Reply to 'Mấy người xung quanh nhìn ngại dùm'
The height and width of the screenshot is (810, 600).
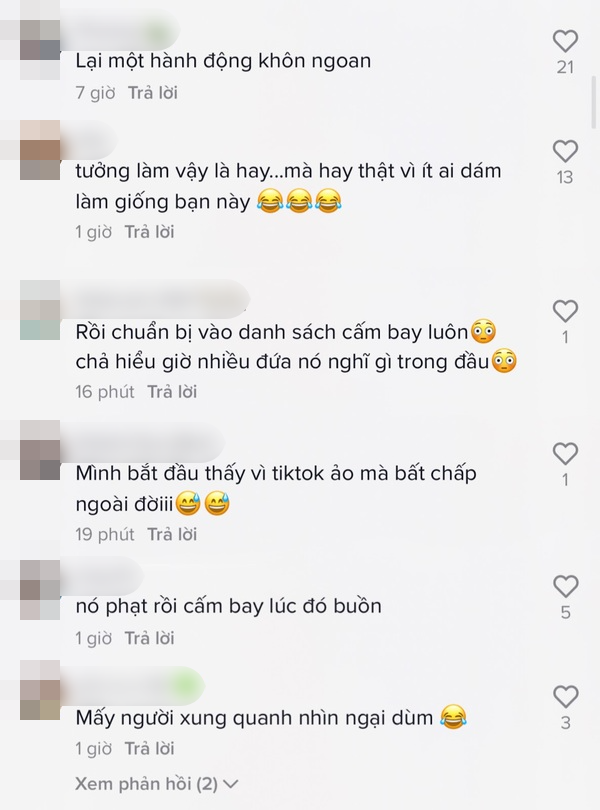coord(149,748)
